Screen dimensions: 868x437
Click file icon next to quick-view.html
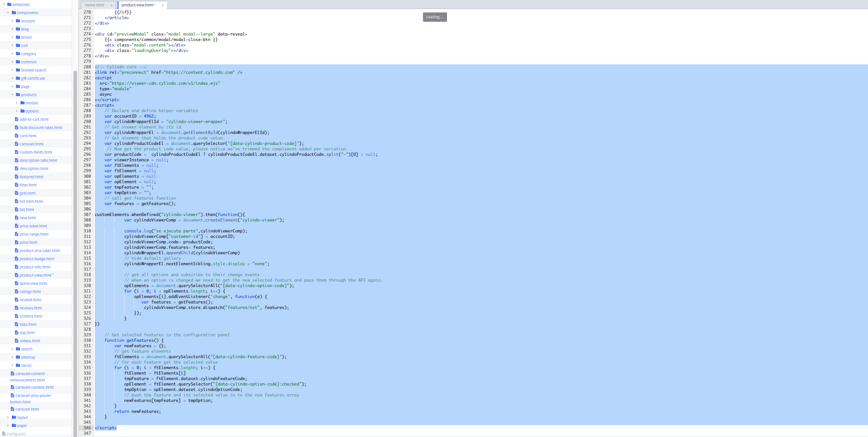coord(16,283)
